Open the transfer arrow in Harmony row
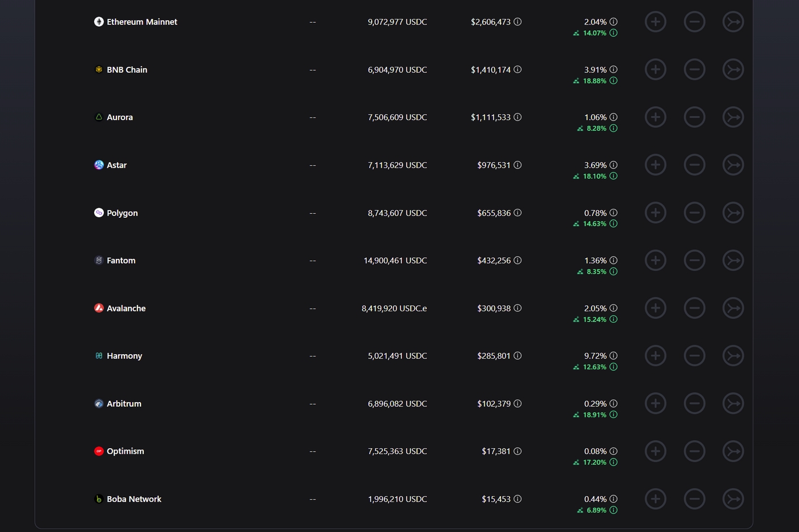Viewport: 799px width, 532px height. click(x=733, y=355)
